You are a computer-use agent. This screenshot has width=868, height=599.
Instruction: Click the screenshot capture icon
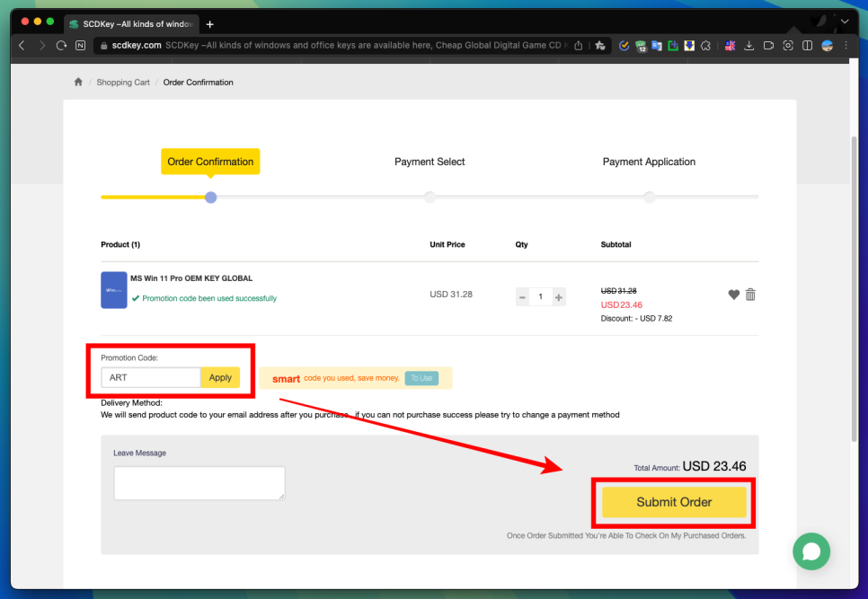(x=788, y=46)
